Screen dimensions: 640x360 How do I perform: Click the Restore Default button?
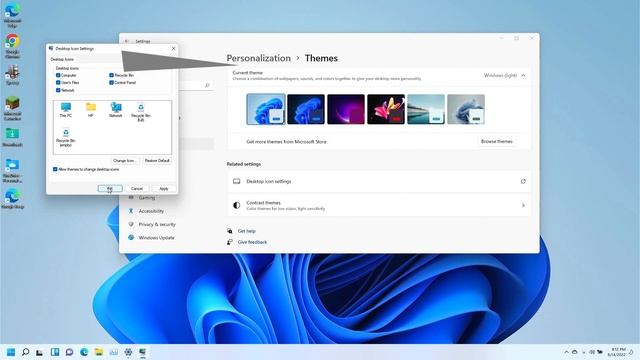coord(157,160)
